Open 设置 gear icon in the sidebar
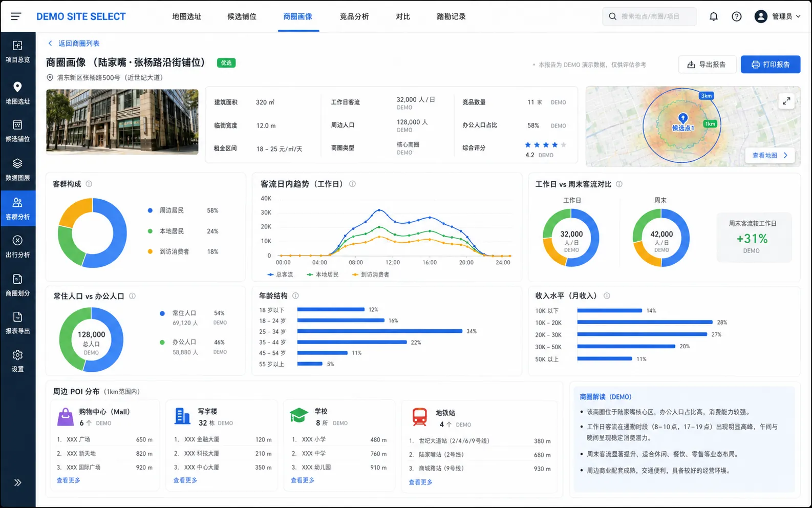812x508 pixels. [x=17, y=355]
